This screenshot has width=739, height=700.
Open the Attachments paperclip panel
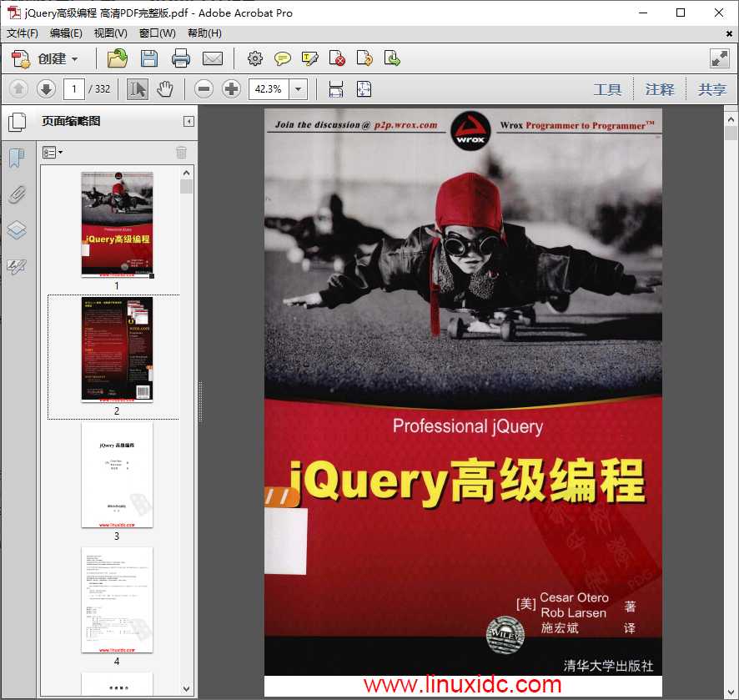[17, 194]
